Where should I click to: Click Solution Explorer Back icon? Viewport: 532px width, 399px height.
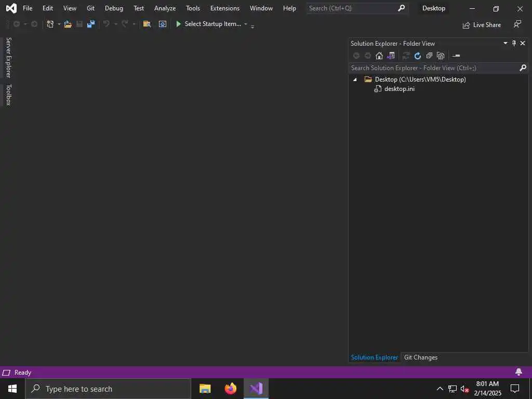click(x=356, y=56)
